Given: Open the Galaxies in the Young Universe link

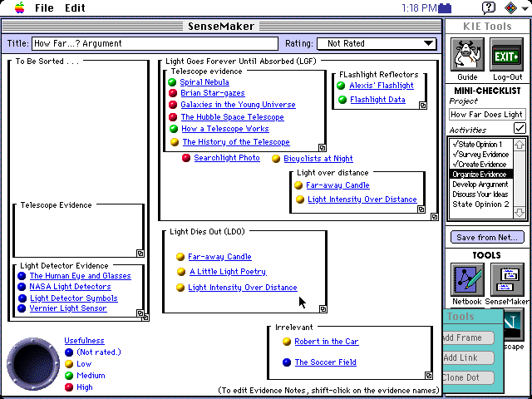Looking at the screenshot, I should pos(239,105).
